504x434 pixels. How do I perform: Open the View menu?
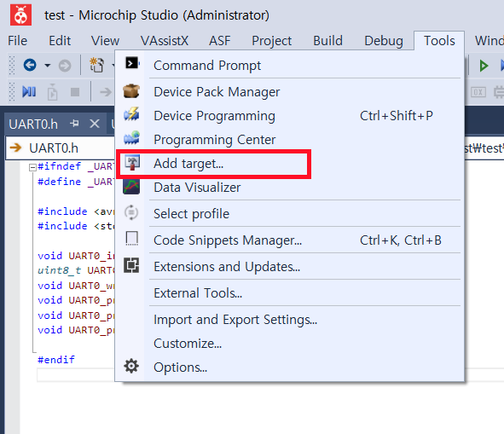[105, 41]
